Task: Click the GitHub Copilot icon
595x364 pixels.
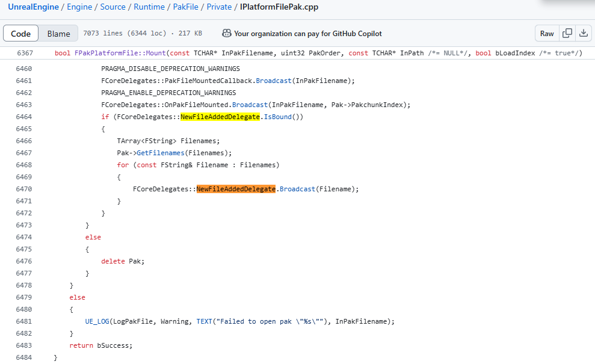Action: (x=226, y=34)
